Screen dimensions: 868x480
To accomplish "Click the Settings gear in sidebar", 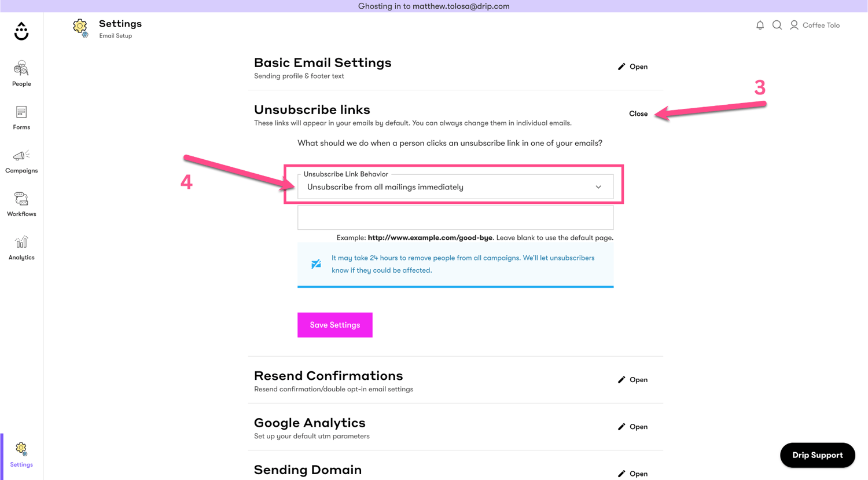I will tap(21, 449).
